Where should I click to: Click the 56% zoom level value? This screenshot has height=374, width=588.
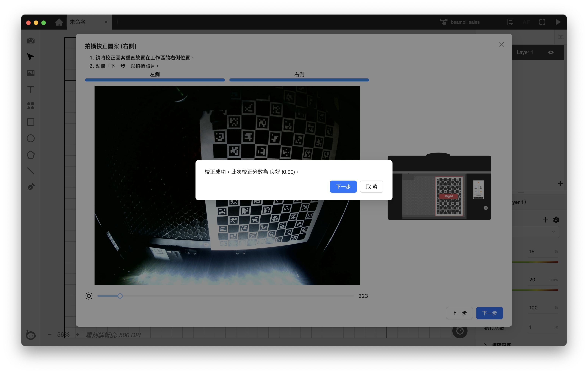pyautogui.click(x=63, y=334)
